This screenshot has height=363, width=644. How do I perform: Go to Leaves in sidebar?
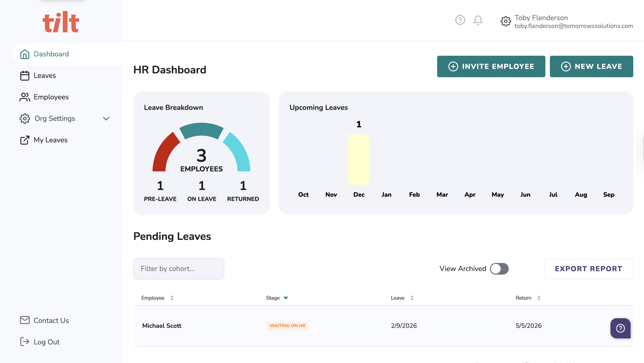tap(45, 76)
